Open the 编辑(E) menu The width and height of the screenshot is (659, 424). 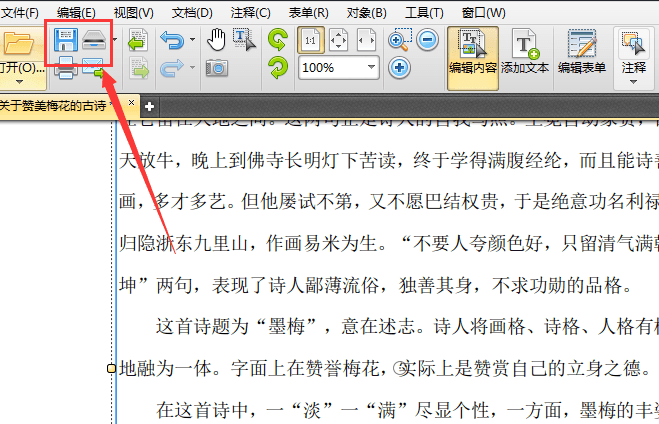tap(76, 13)
